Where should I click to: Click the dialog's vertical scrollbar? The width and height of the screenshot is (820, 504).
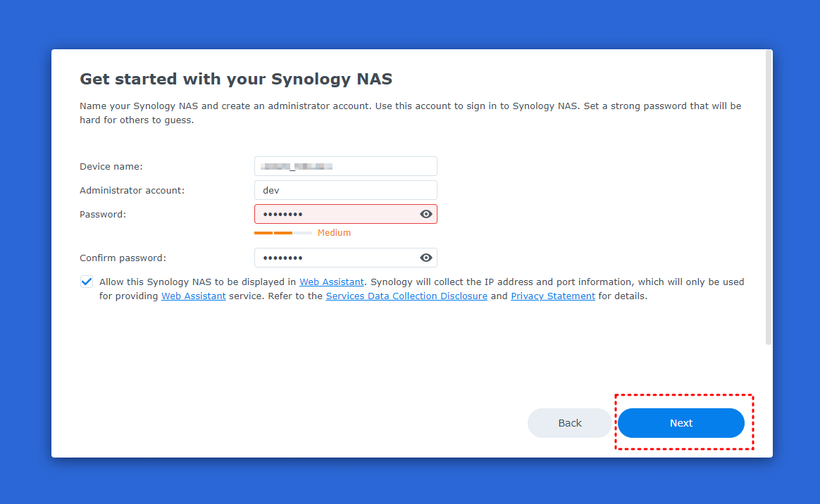coord(769,197)
